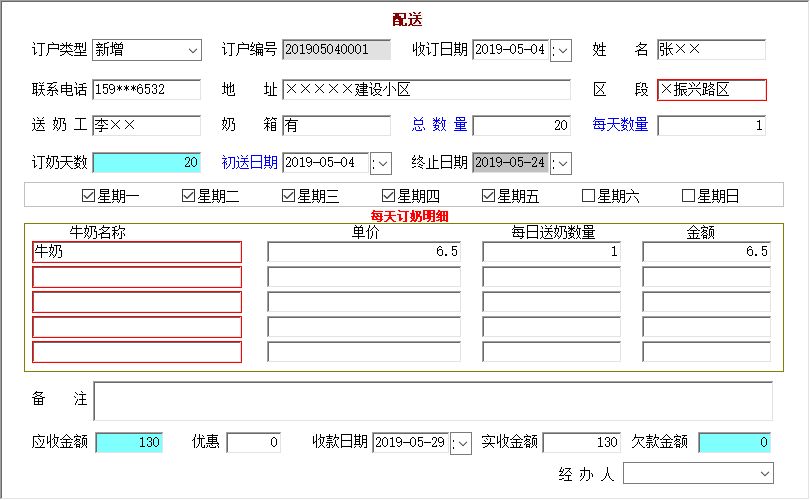810x500 pixels.
Task: Click the blue 每天数量 label
Action: pyautogui.click(x=620, y=124)
